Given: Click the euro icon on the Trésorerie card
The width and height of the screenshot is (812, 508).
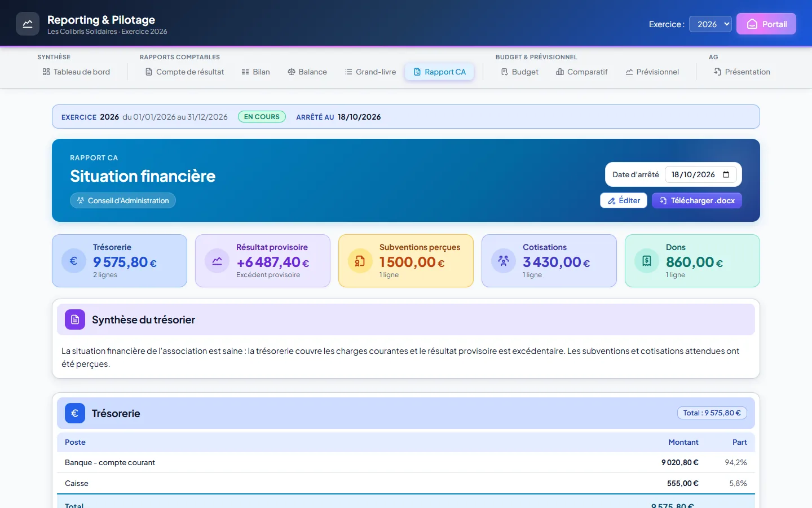Looking at the screenshot, I should pos(74,261).
